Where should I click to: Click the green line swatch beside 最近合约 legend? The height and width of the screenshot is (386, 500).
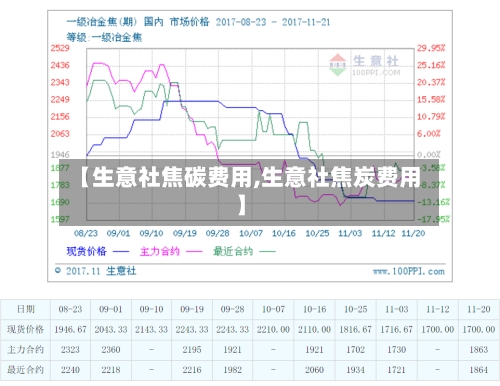(x=268, y=252)
